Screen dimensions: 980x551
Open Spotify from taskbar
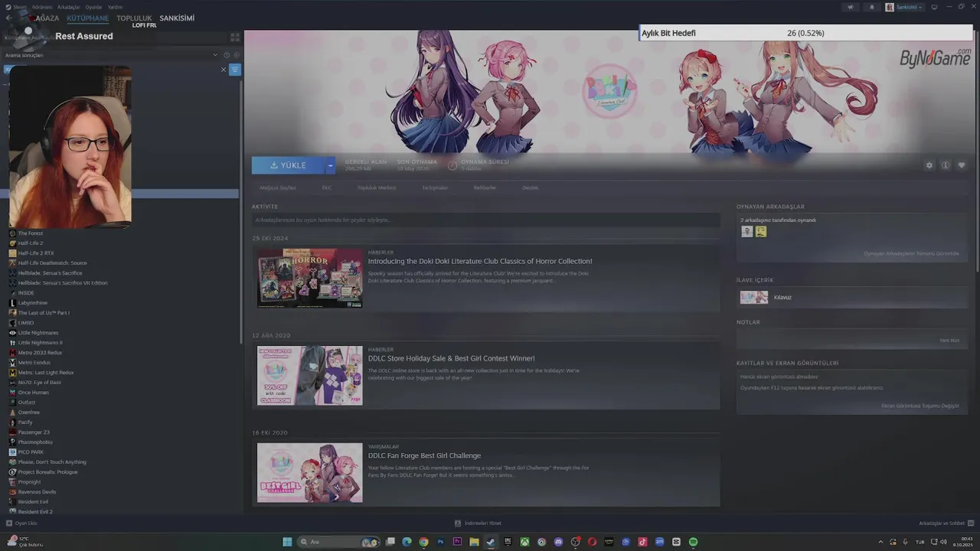(693, 542)
